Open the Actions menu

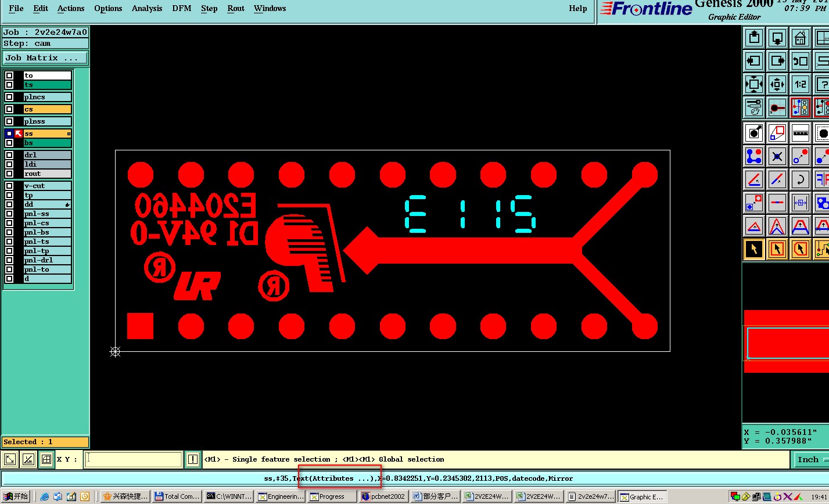71,9
